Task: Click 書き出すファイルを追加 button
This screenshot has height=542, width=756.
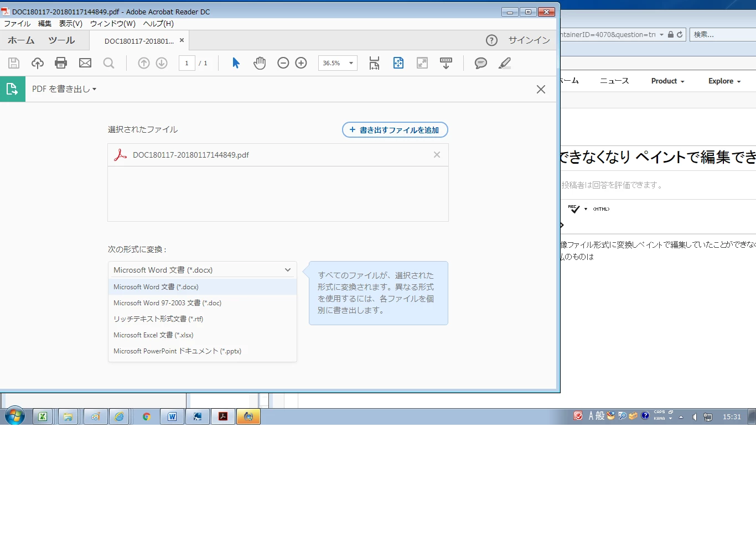Action: coord(395,130)
